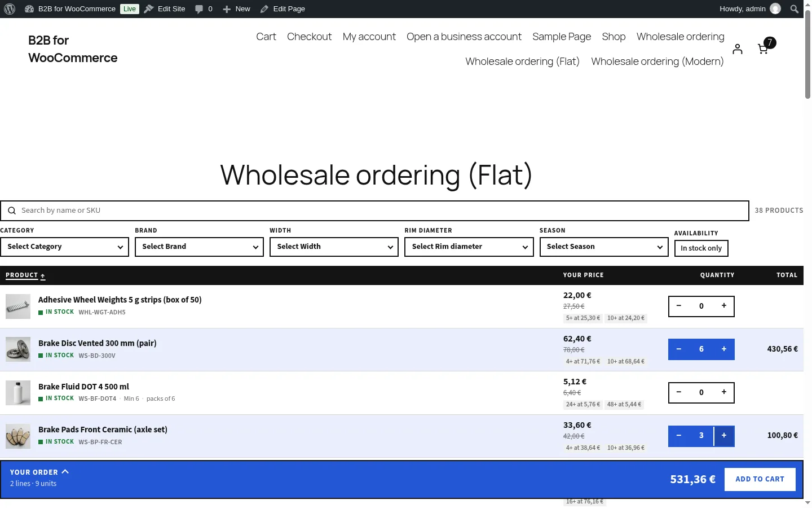This screenshot has height=508, width=812.
Task: Decrease Brake Disc Vented quantity
Action: tap(679, 349)
